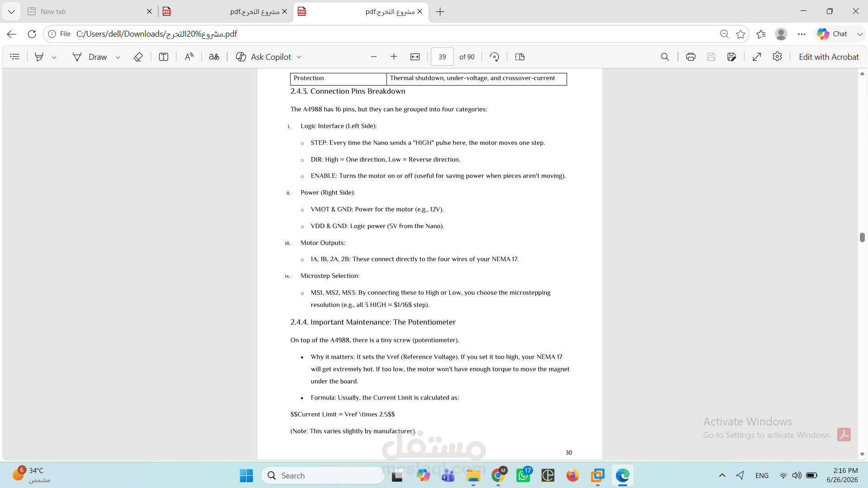Click the "Microstep Selection:" list item
This screenshot has height=488, width=868.
pyautogui.click(x=330, y=276)
